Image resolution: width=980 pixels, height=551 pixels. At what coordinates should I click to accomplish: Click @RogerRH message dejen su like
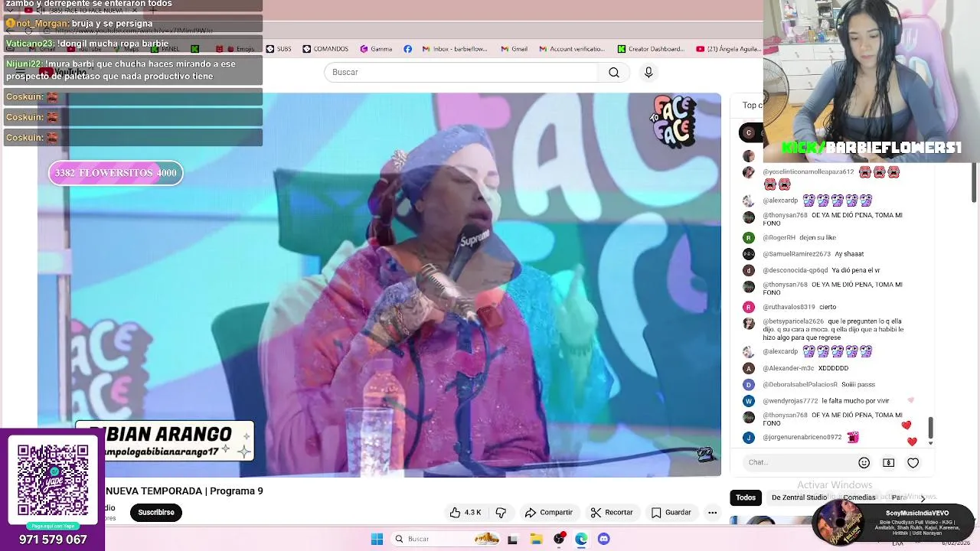[x=799, y=238]
